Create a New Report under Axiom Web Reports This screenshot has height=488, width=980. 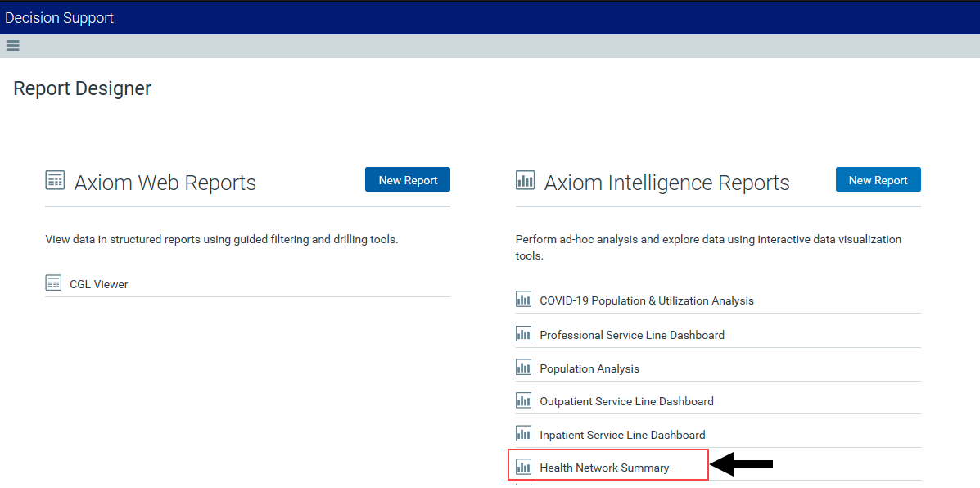(408, 179)
